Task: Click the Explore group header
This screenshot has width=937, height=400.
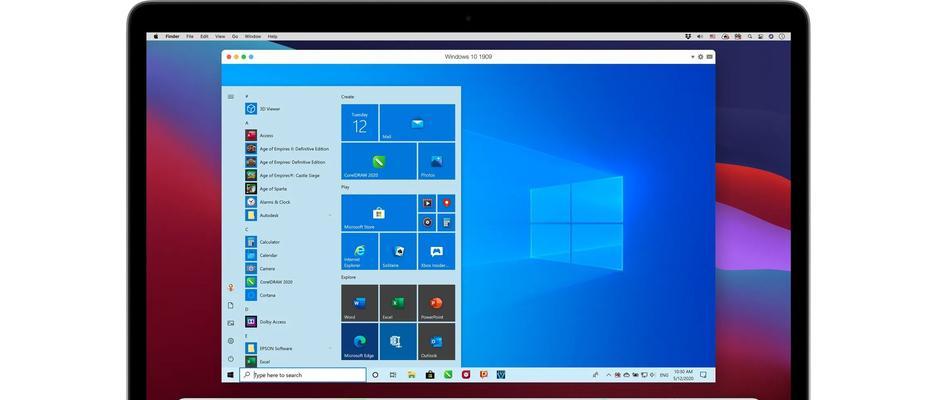Action: click(x=348, y=277)
